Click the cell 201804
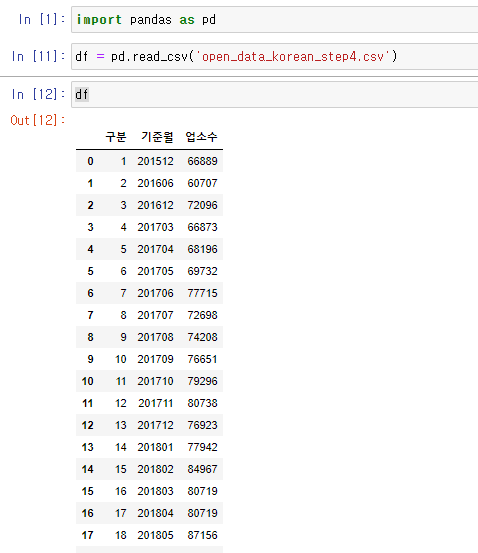The image size is (478, 553). tap(156, 513)
